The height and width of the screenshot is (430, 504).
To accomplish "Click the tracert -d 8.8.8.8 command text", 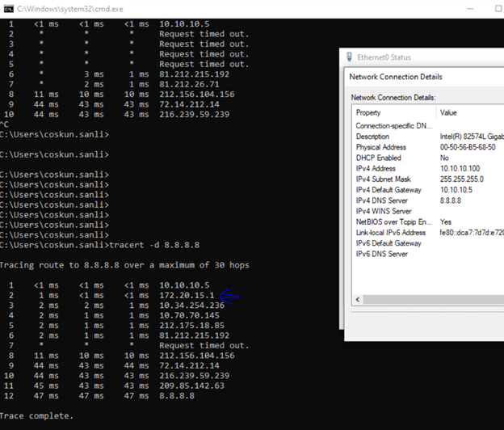I will 154,245.
